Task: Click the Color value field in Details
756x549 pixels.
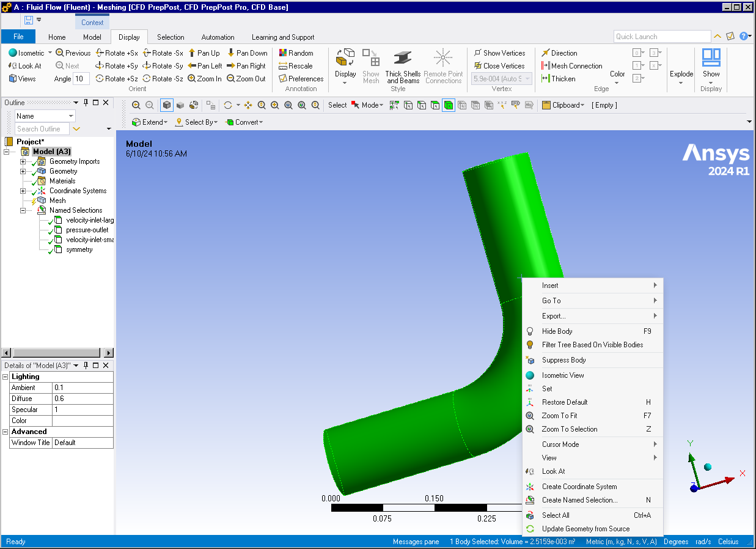Action: point(83,421)
